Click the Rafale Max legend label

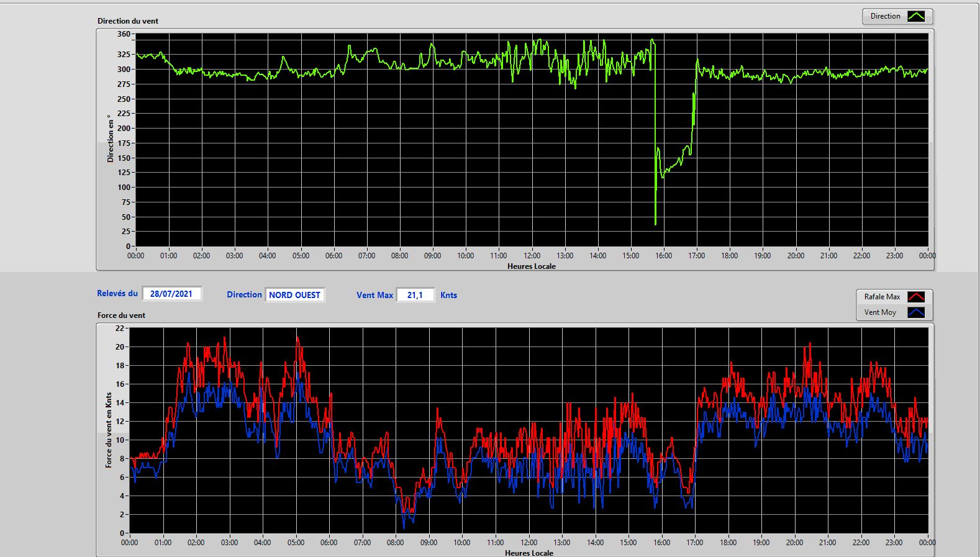882,297
